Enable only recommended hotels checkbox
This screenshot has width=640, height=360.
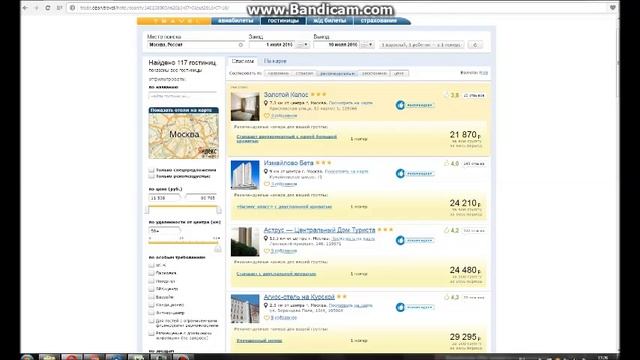click(x=151, y=176)
